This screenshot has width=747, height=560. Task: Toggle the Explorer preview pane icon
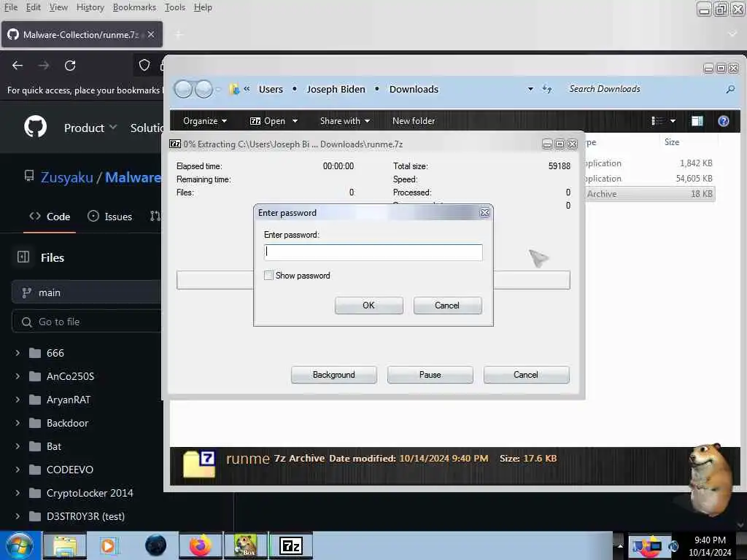[x=697, y=121]
